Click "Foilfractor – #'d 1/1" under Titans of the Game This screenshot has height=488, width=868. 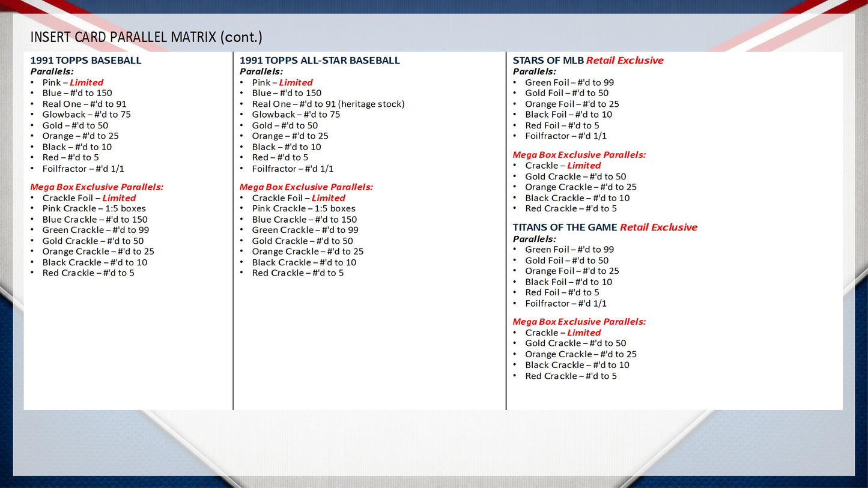566,304
